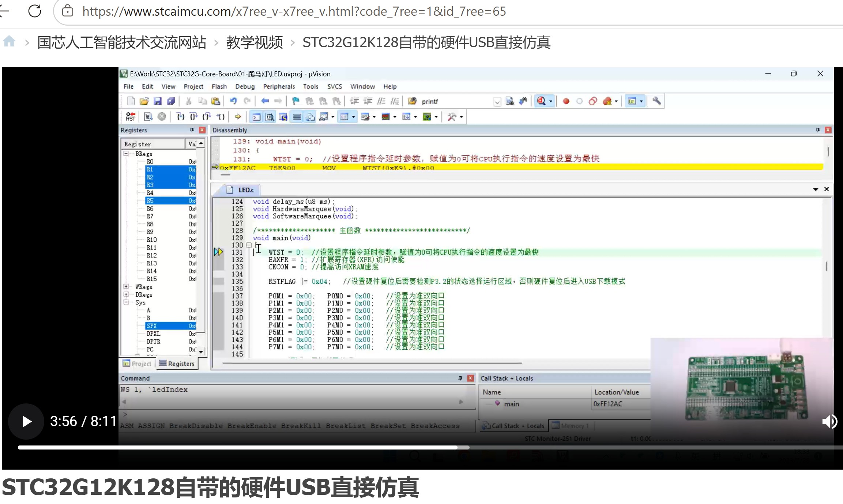The image size is (843, 504).
Task: Click the Save floppy disk icon
Action: 158,101
